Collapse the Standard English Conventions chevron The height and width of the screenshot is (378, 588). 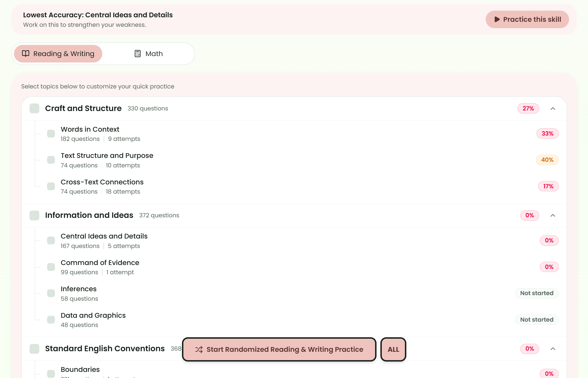tap(553, 349)
